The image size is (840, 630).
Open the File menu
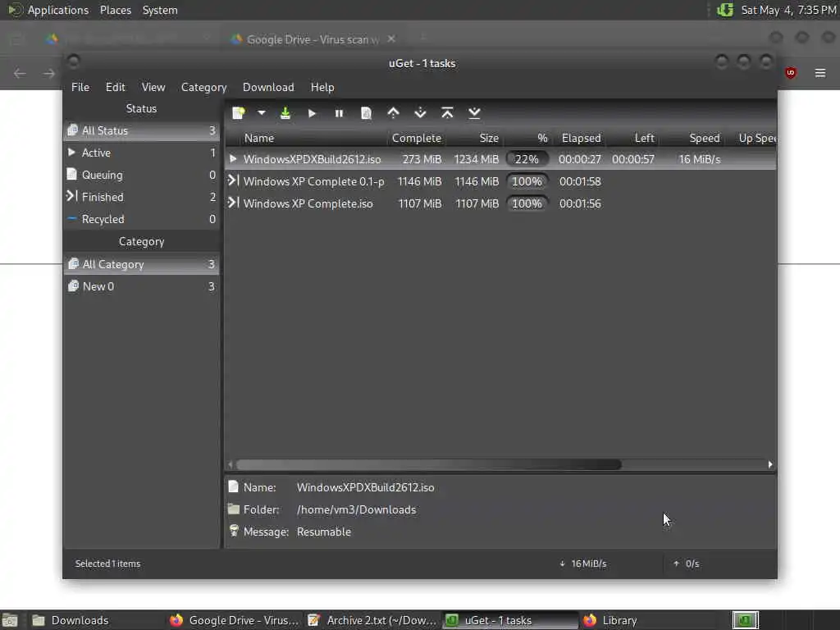click(x=80, y=87)
